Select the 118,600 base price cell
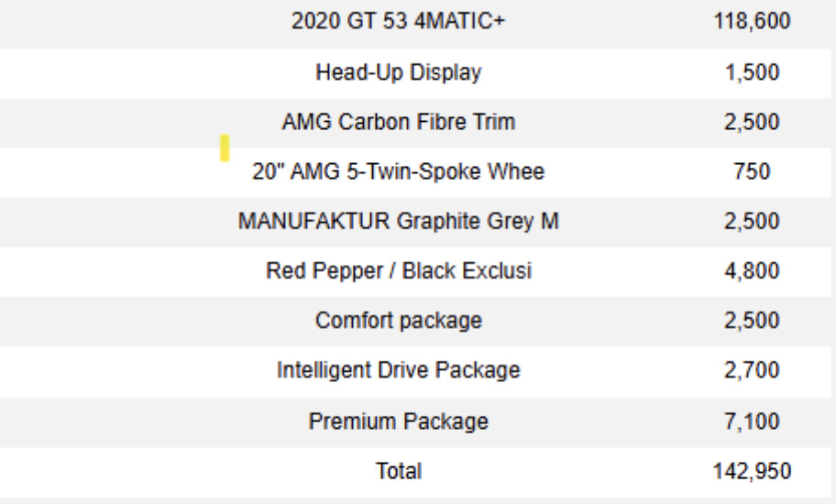The height and width of the screenshot is (504, 836). coord(752,21)
